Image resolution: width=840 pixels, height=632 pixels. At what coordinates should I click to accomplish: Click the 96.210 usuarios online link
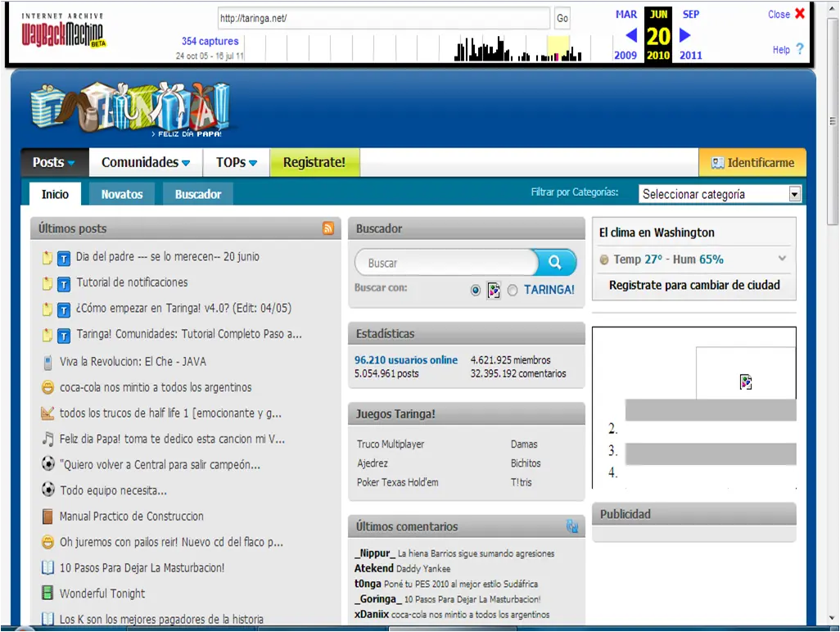406,360
